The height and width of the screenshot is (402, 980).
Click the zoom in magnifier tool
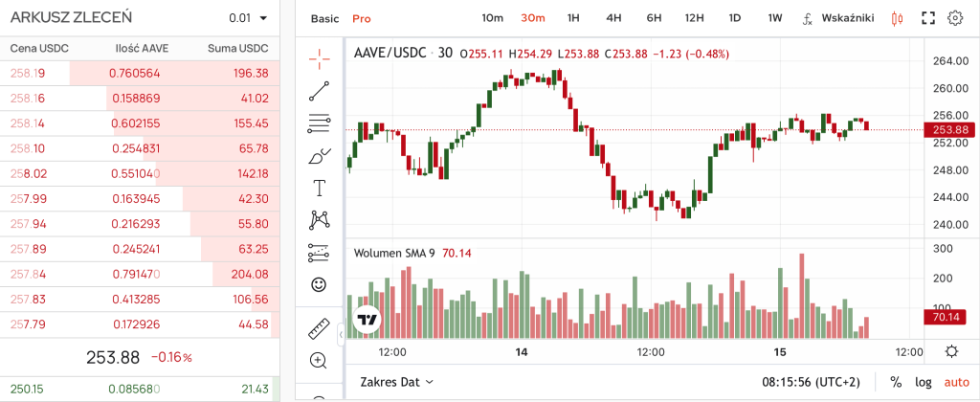point(319,361)
